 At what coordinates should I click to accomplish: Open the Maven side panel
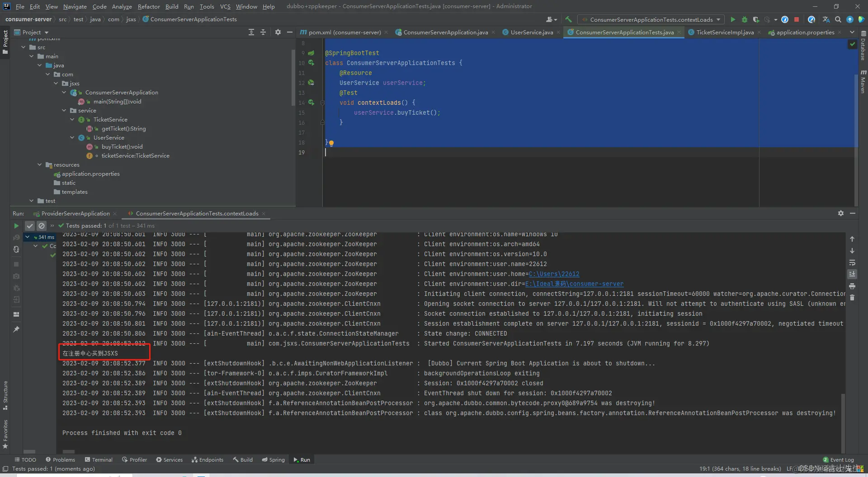point(863,81)
